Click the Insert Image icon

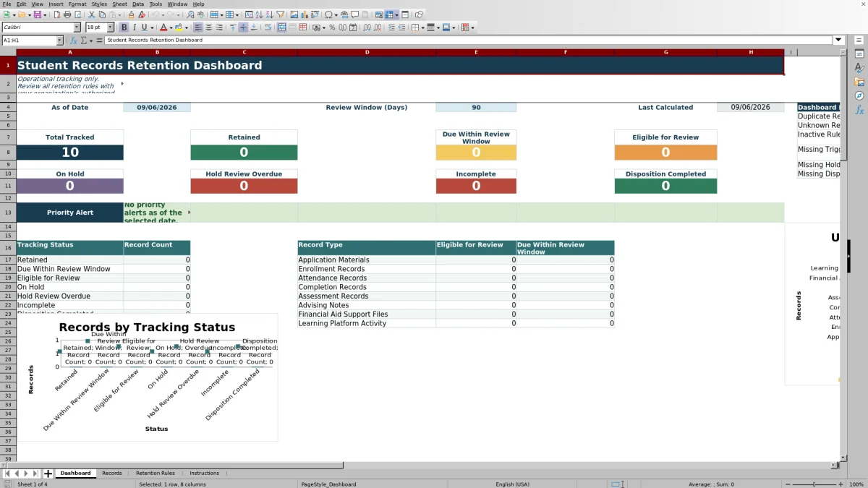[x=294, y=14]
